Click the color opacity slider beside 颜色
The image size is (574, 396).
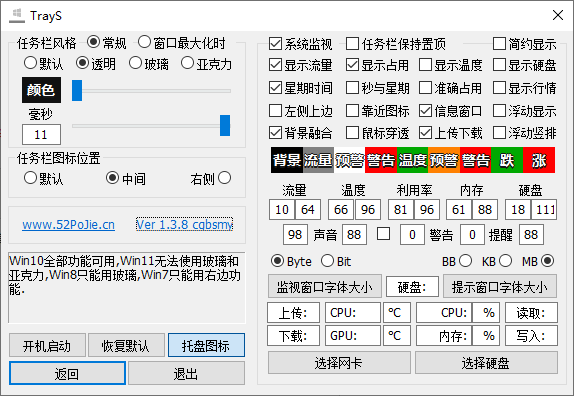point(151,90)
